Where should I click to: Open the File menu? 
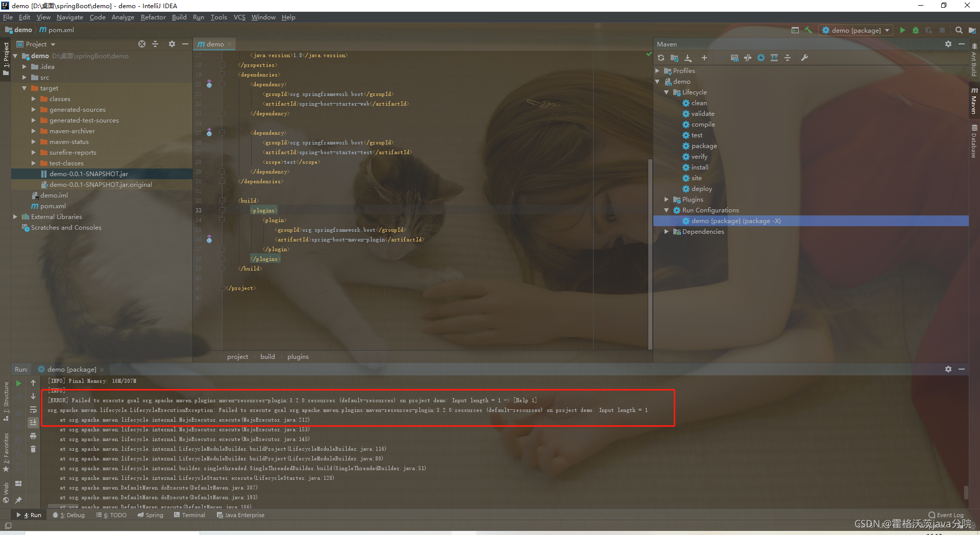tap(8, 17)
